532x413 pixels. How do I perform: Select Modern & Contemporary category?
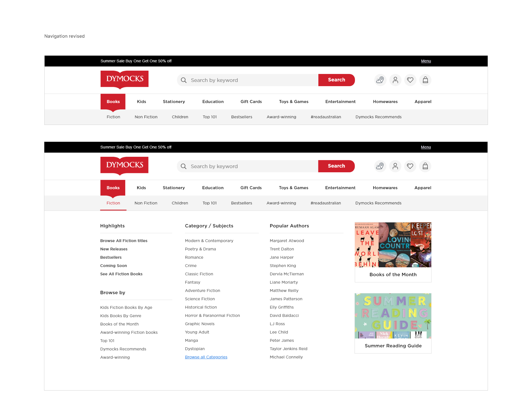point(209,241)
